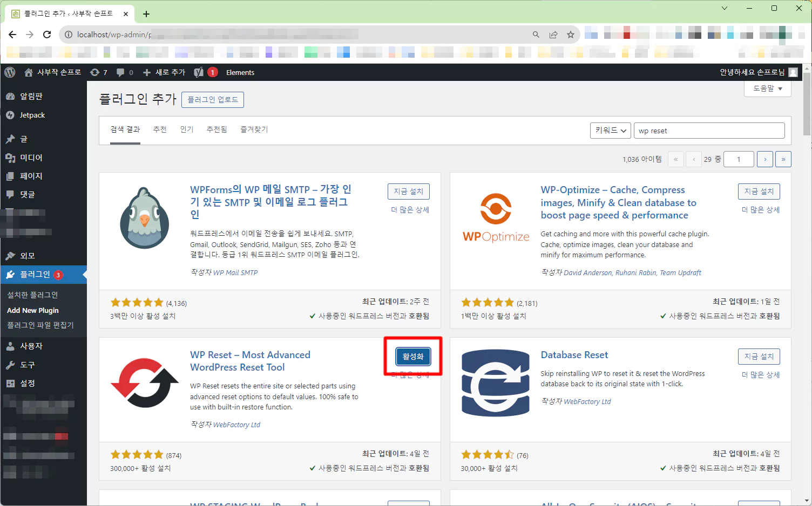This screenshot has height=506, width=812.
Task: Go to last page of results
Action: point(783,159)
